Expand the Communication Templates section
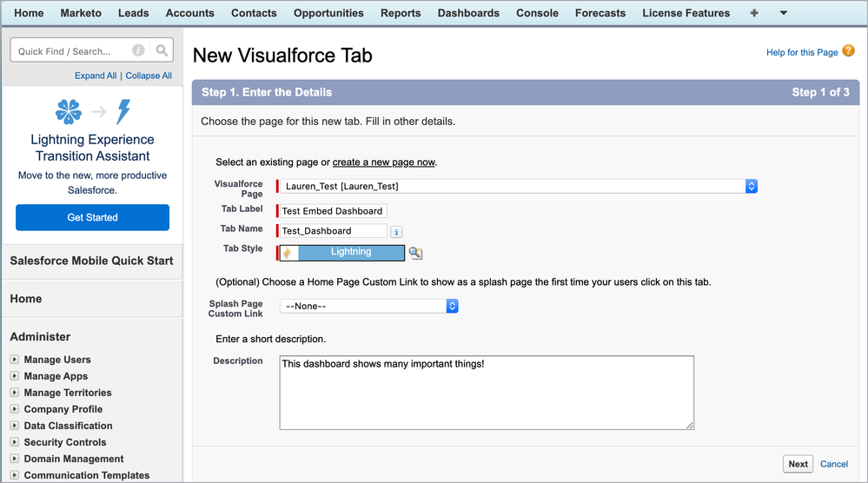Image resolution: width=868 pixels, height=483 pixels. [15, 474]
